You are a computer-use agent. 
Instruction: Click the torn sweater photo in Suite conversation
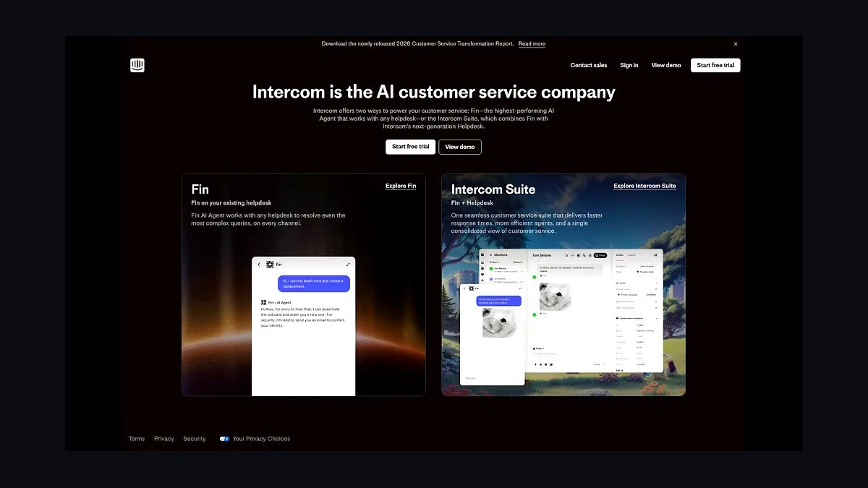(x=555, y=296)
